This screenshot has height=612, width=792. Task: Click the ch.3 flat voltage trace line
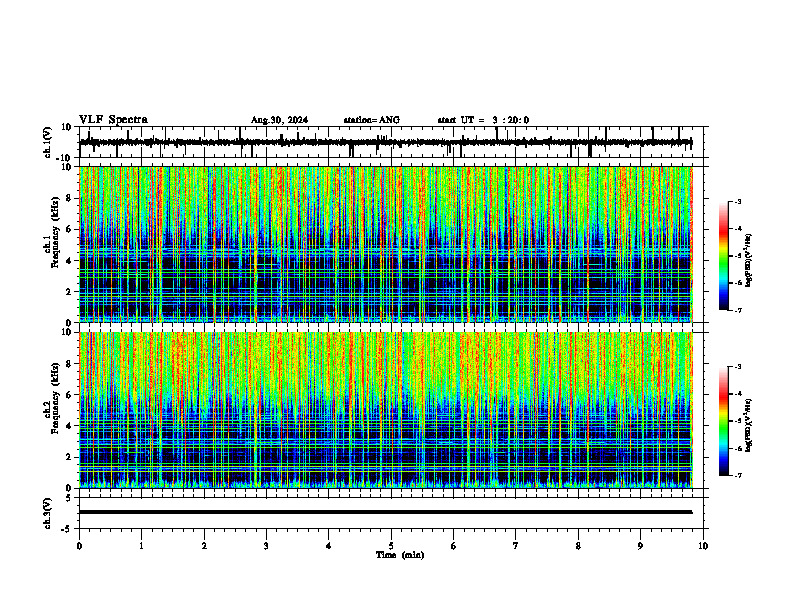[x=386, y=512]
